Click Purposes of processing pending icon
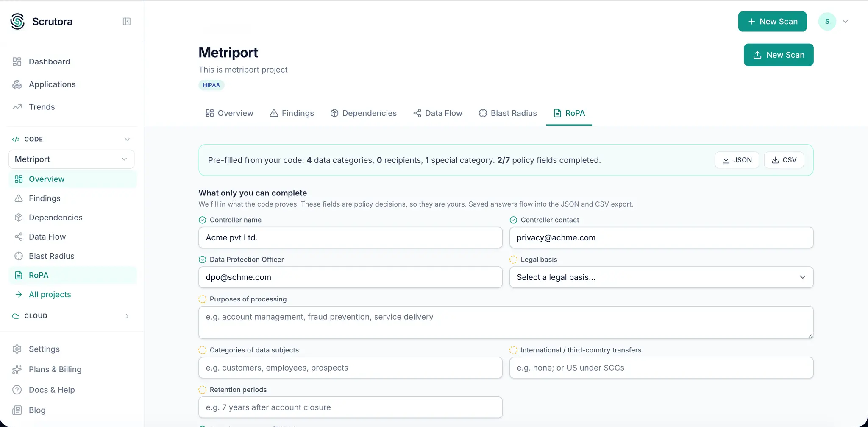 point(203,299)
